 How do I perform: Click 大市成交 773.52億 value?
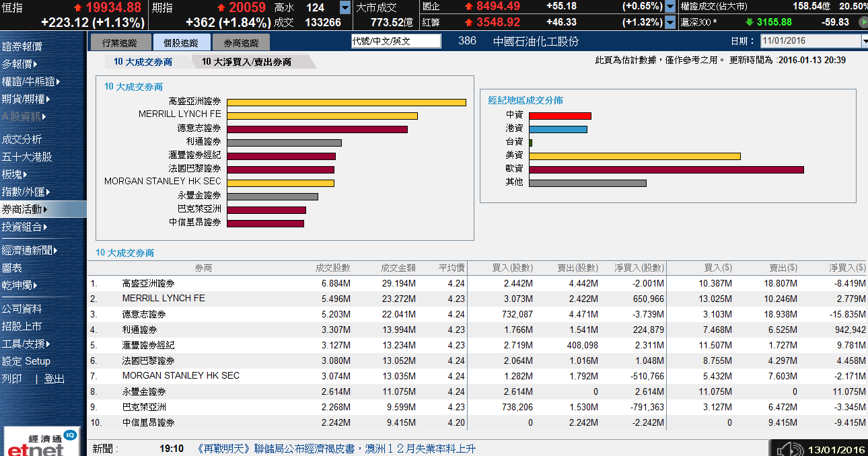392,22
